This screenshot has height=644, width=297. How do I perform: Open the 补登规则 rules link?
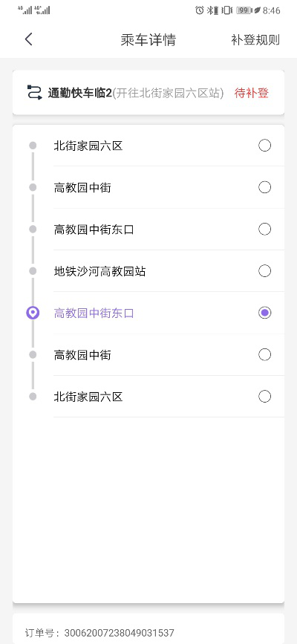pos(255,40)
